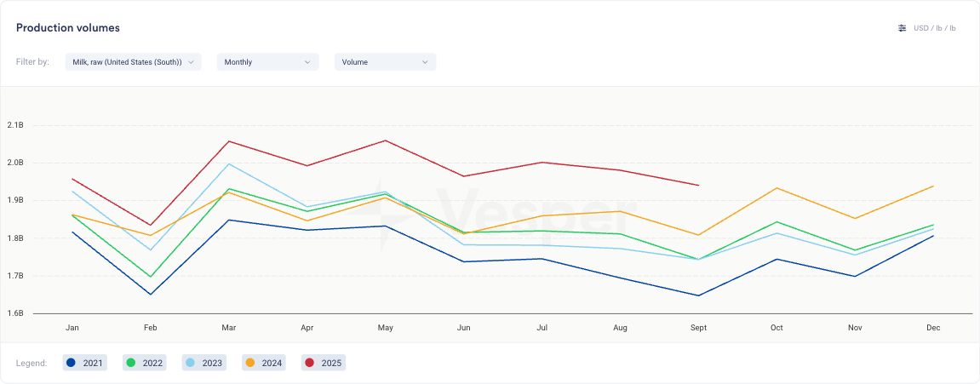Open the Volume metric dropdown
Image resolution: width=980 pixels, height=384 pixels.
385,62
